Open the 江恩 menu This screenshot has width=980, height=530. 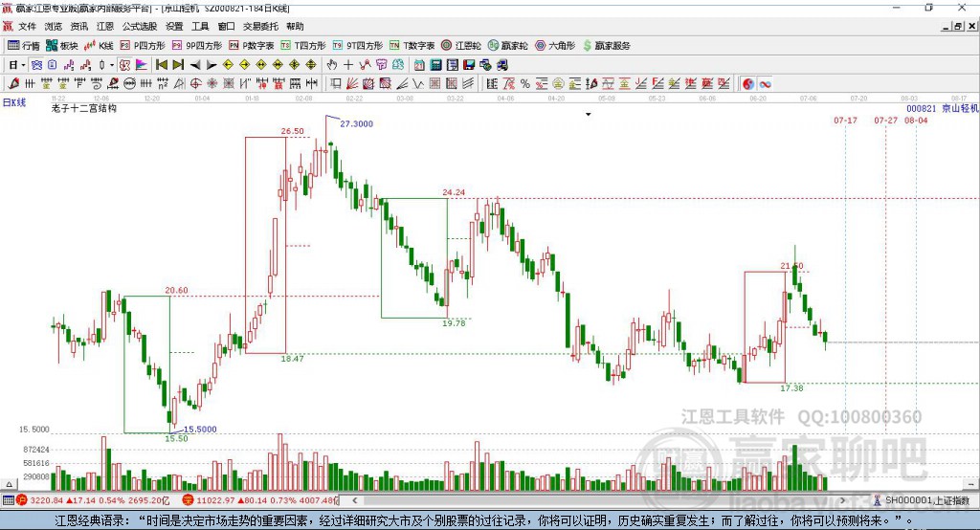coord(105,26)
